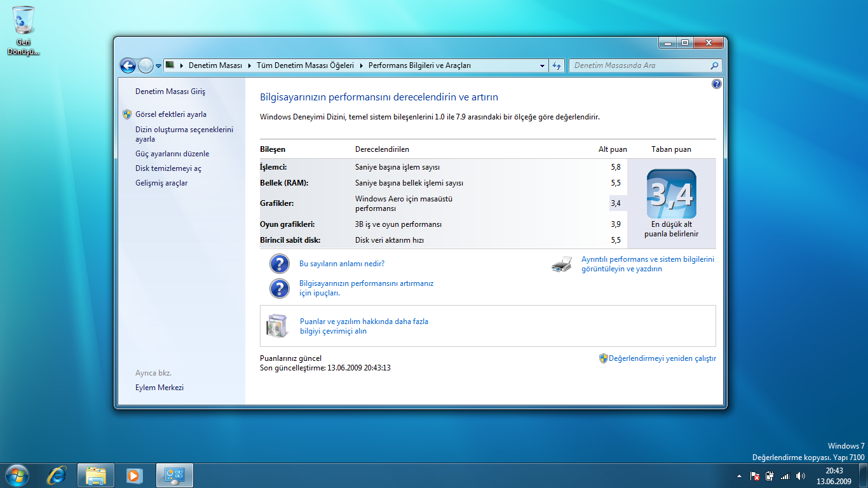
Task: Open Puanlar ve yazılım hakkında daha fazla bilgi link
Action: click(x=364, y=327)
